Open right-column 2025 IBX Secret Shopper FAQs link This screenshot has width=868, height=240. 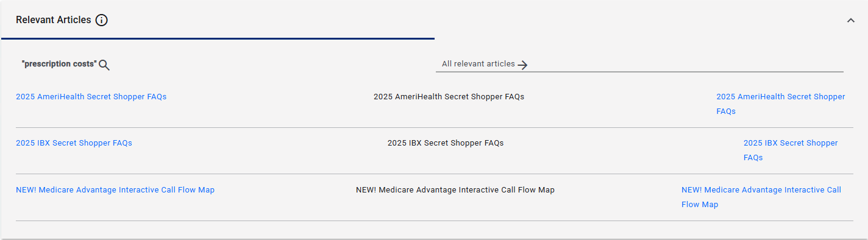point(791,150)
